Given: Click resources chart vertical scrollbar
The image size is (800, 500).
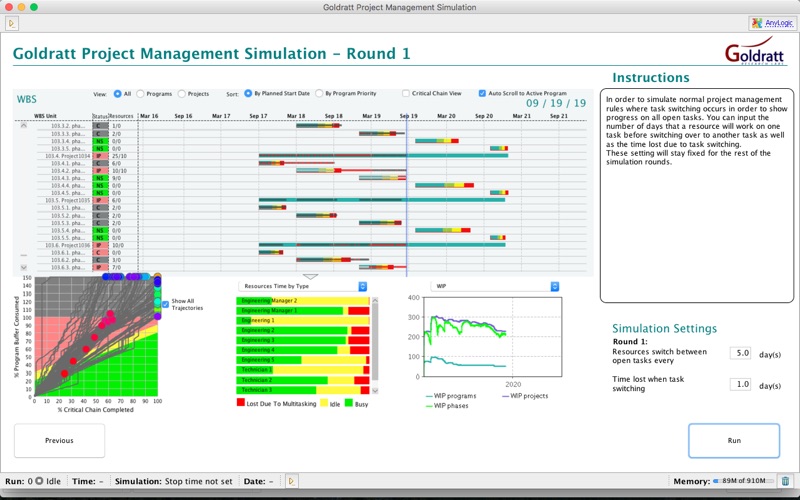Looking at the screenshot, I should (375, 342).
